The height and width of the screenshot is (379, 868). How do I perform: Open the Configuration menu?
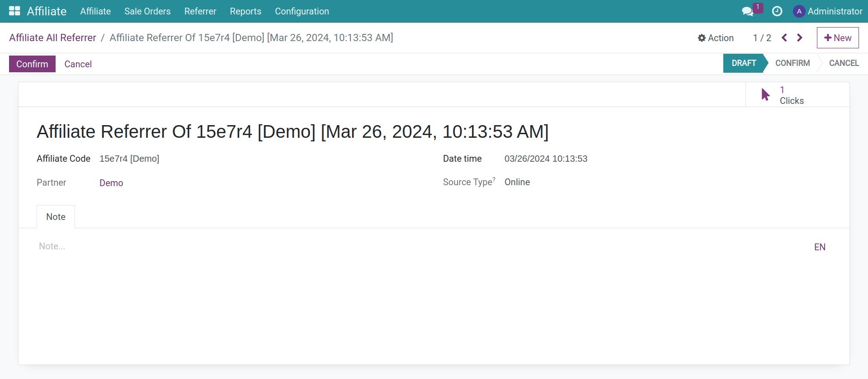[x=302, y=11]
